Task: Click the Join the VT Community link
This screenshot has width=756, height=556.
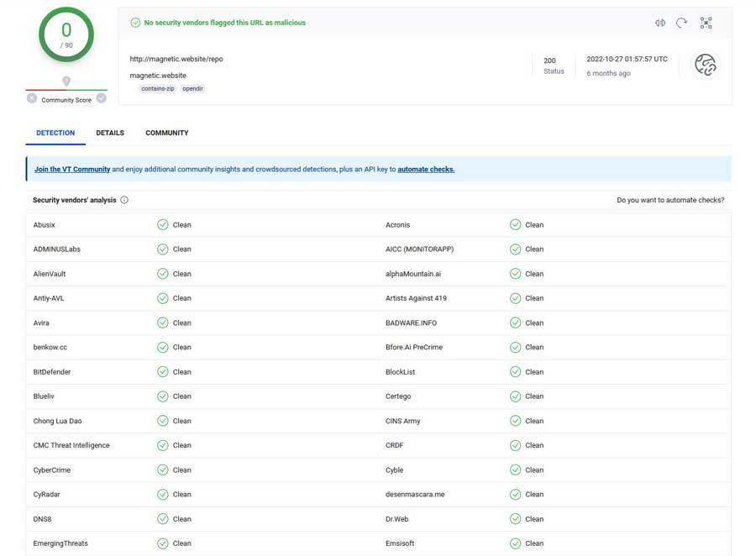Action: coord(72,170)
